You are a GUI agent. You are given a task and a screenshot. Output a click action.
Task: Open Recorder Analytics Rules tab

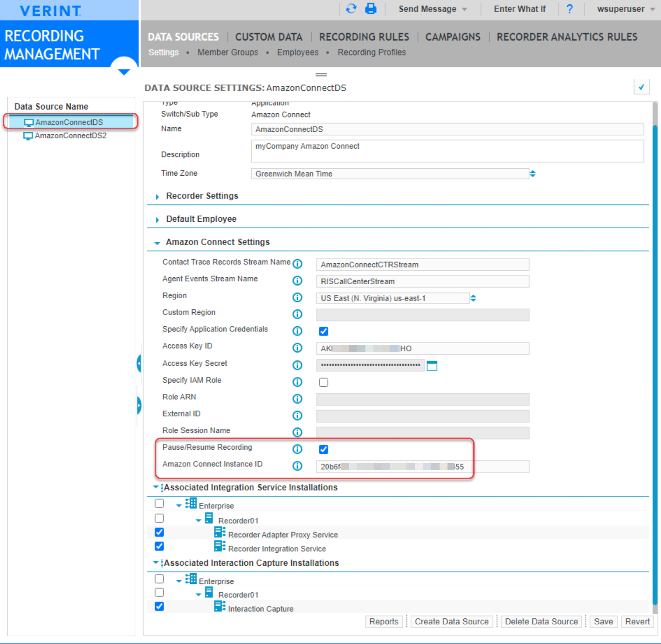(567, 37)
